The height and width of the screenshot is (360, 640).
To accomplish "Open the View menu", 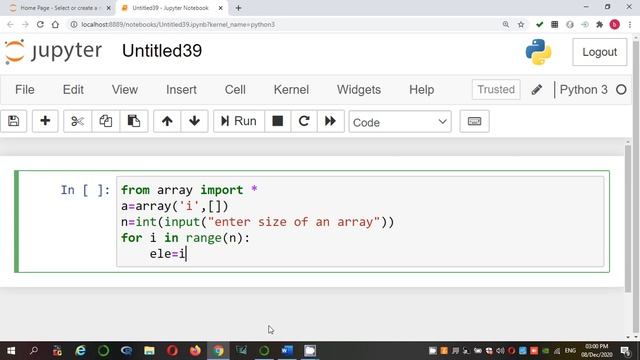I will point(124,89).
